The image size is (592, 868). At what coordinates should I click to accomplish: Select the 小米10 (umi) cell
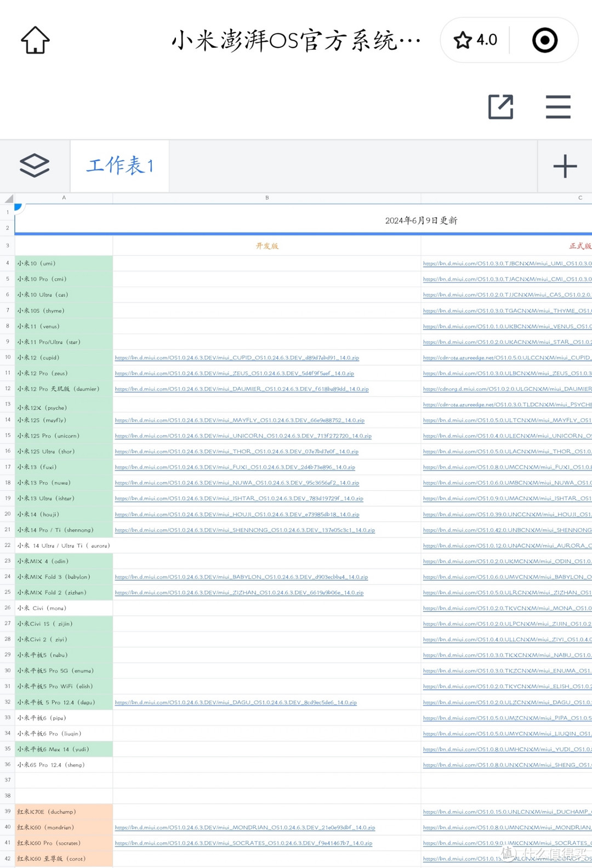pyautogui.click(x=64, y=264)
